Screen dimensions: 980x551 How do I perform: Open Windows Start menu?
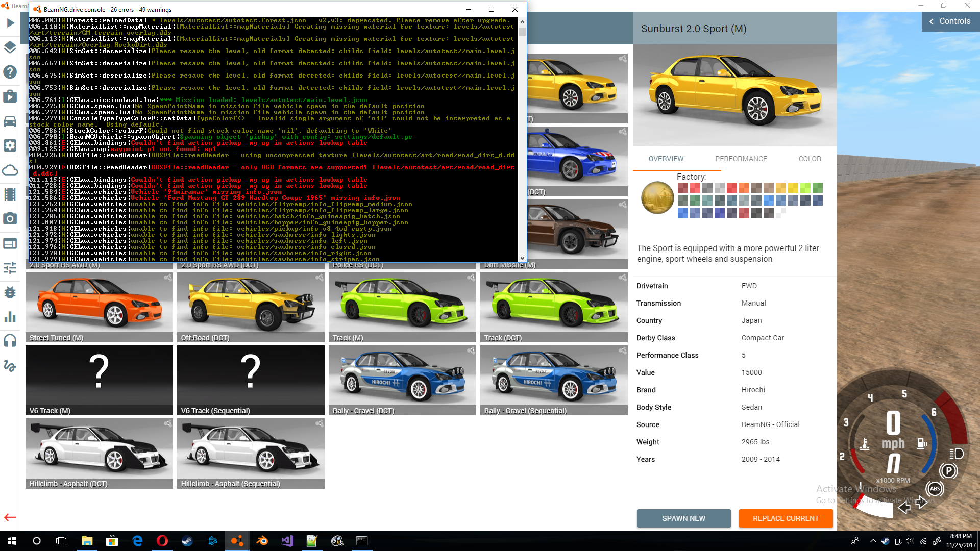[x=12, y=541]
